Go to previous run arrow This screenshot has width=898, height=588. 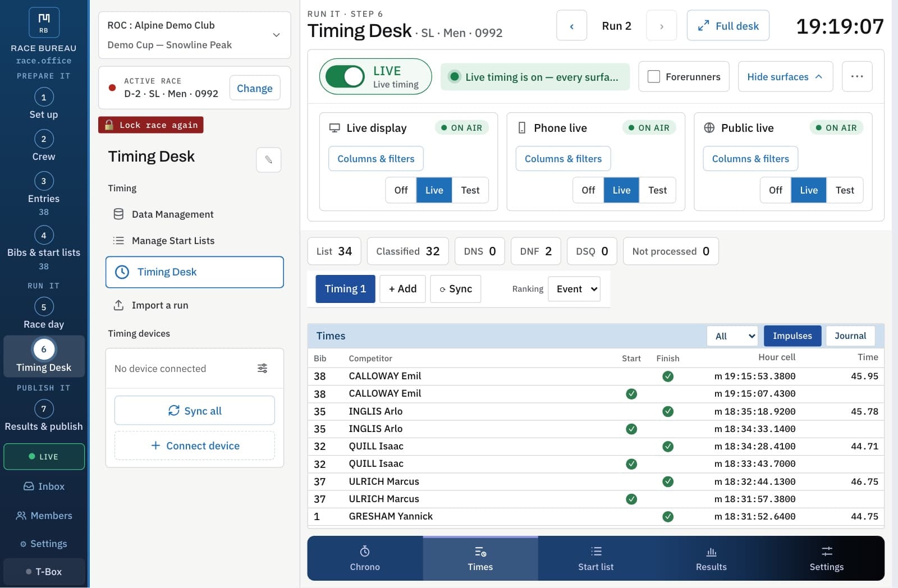click(571, 26)
